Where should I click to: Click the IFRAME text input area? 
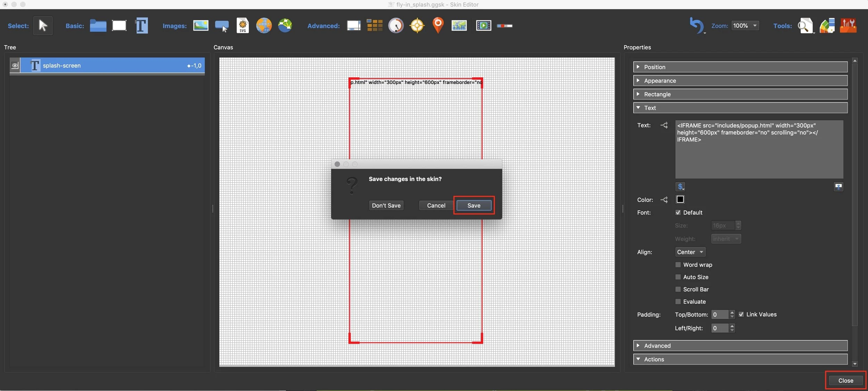tap(759, 149)
